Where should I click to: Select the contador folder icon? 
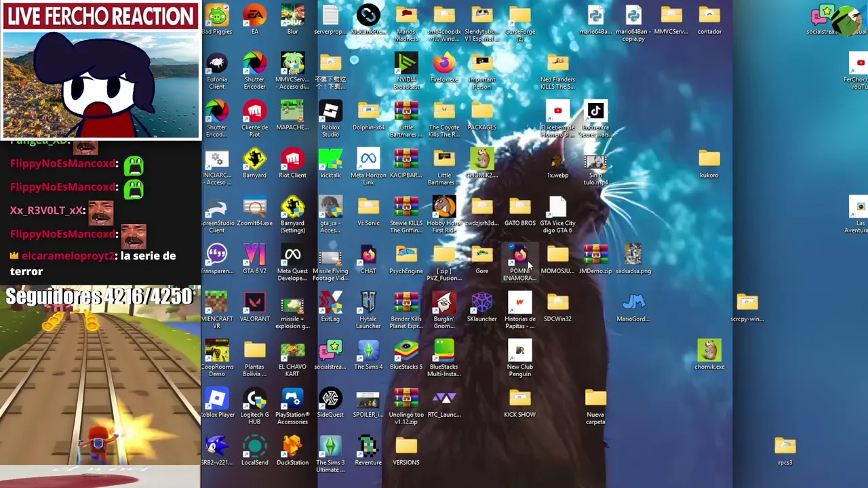click(x=709, y=16)
